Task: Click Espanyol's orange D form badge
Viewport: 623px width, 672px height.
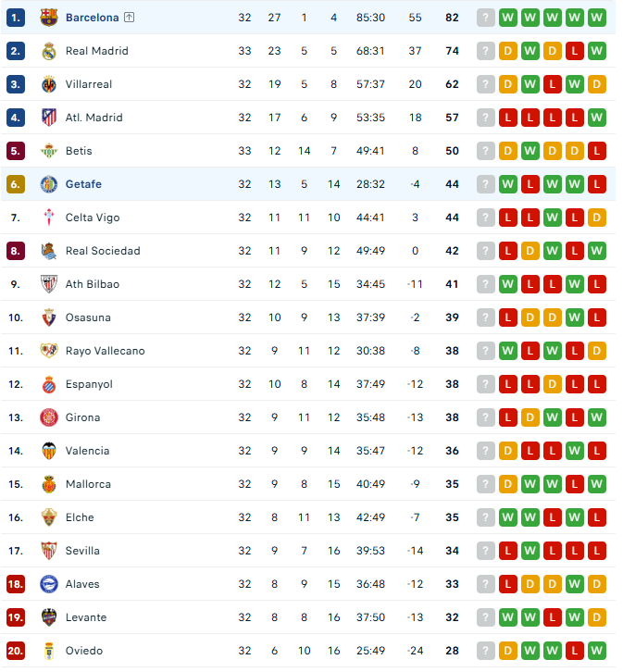Action: click(553, 384)
